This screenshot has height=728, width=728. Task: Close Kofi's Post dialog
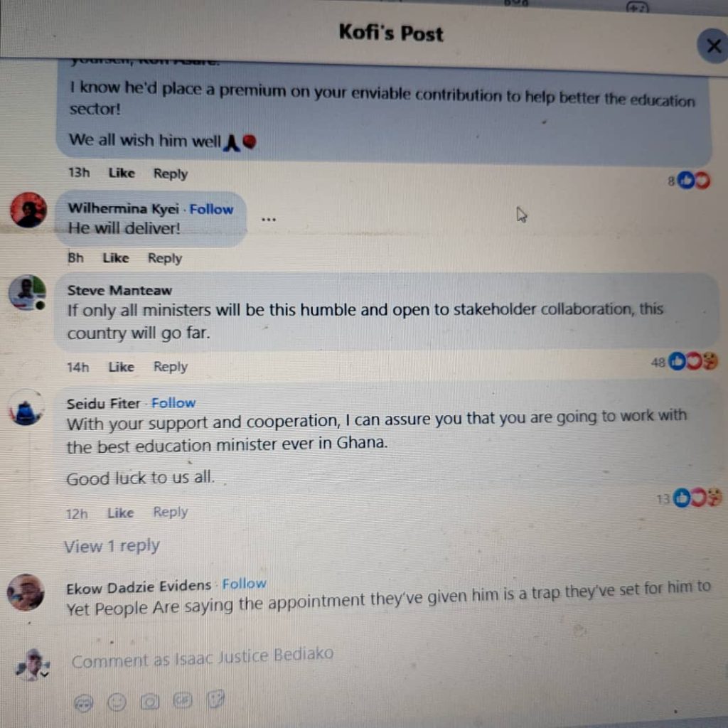pos(714,45)
